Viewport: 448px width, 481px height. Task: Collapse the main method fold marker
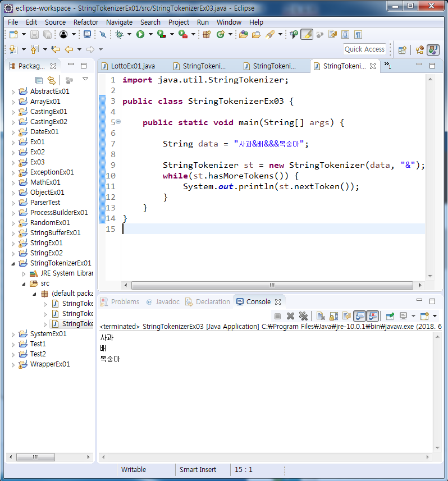tap(118, 121)
